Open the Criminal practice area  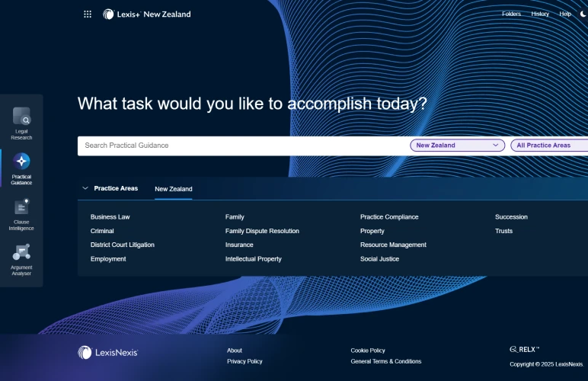102,231
